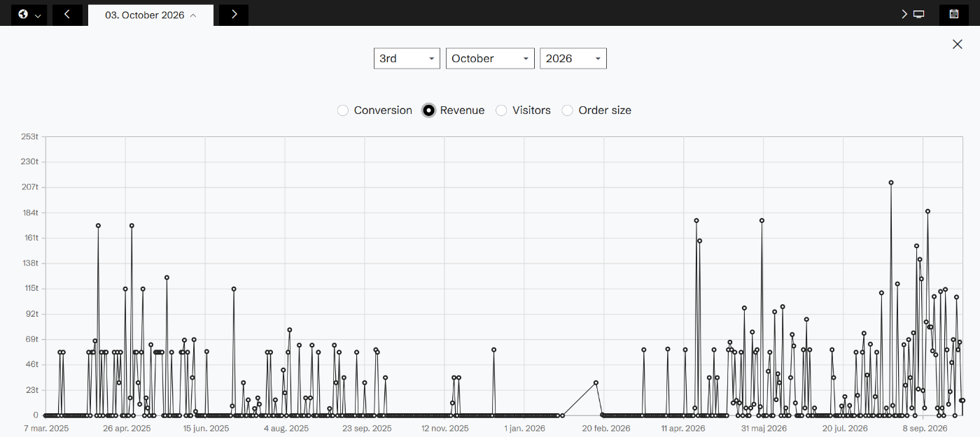The width and height of the screenshot is (980, 437).
Task: Open the calendar icon in top bar
Action: point(954,15)
